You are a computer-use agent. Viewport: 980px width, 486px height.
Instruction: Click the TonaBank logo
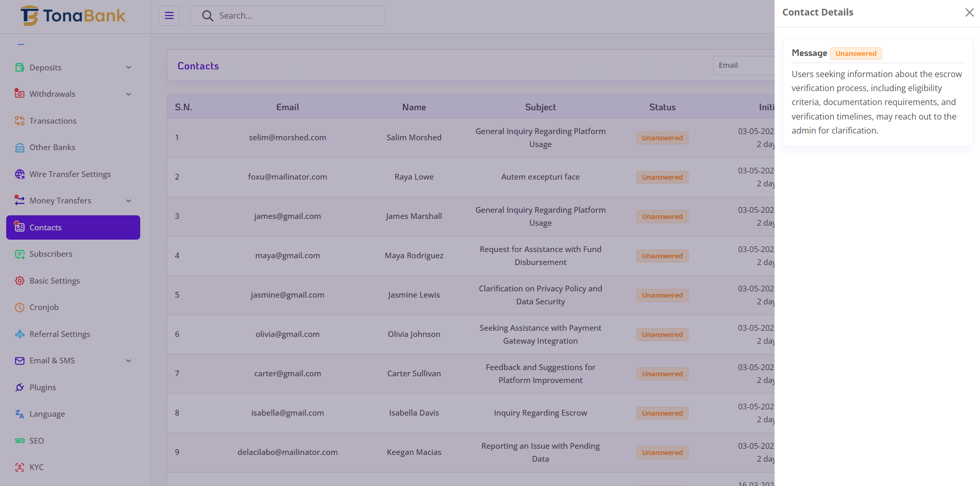click(73, 16)
